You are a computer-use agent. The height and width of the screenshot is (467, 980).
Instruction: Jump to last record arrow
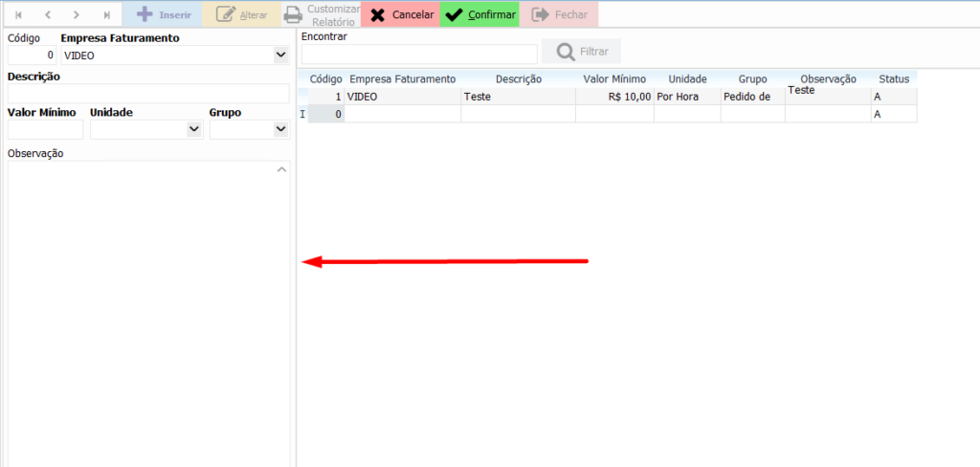(x=106, y=14)
